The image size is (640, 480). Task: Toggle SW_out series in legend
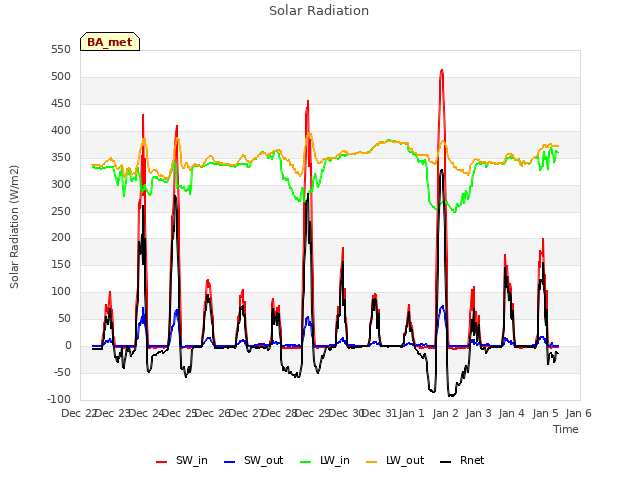click(253, 460)
